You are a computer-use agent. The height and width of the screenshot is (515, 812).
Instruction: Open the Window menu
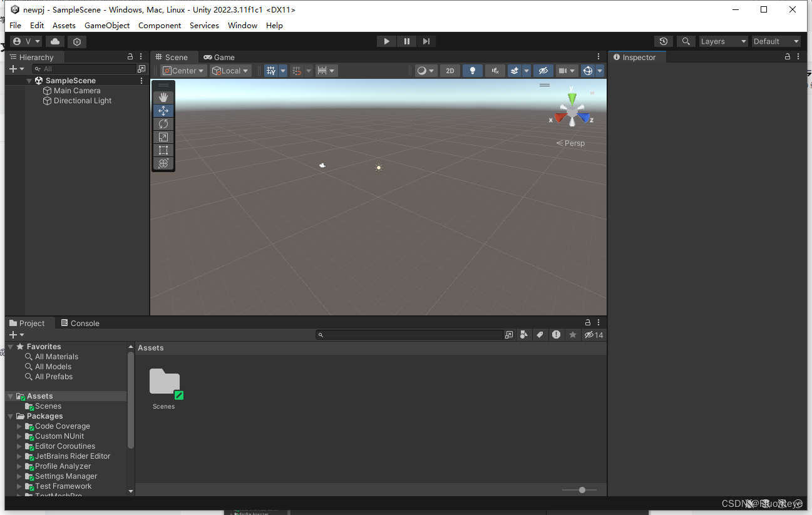[242, 26]
